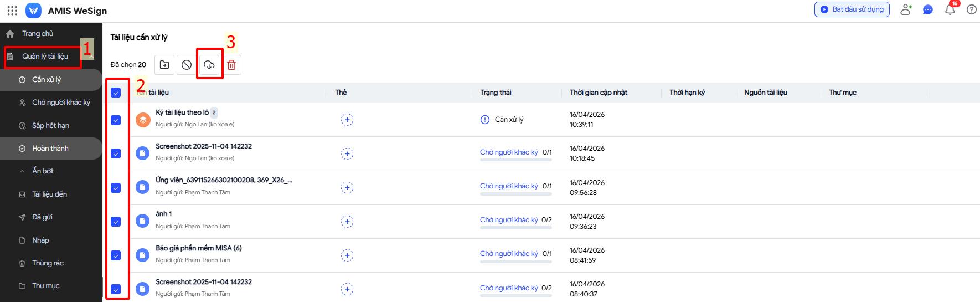Uncheck the Ký tài liệu theo lô row

coord(116,120)
